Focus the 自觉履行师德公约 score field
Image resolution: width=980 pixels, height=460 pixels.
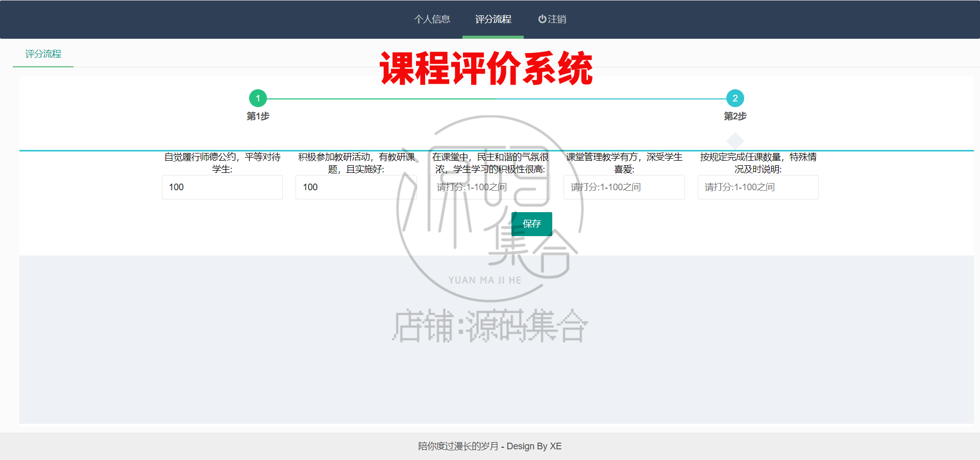(x=222, y=187)
